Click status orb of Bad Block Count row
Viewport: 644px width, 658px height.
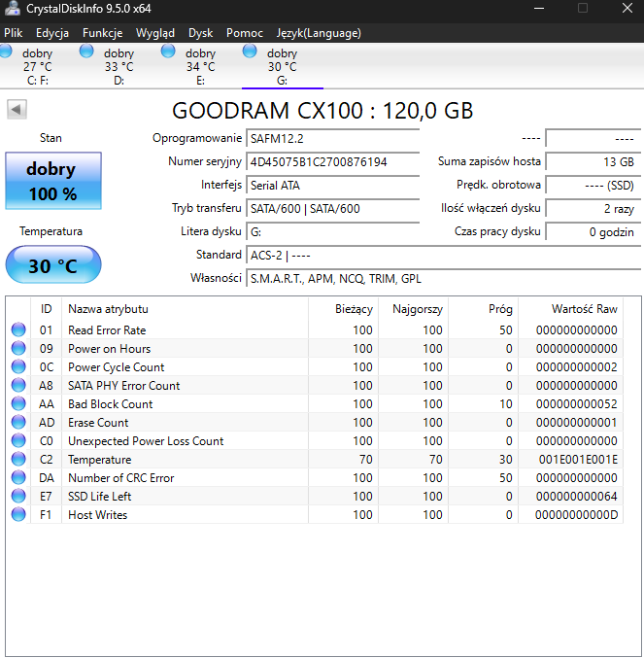(18, 403)
